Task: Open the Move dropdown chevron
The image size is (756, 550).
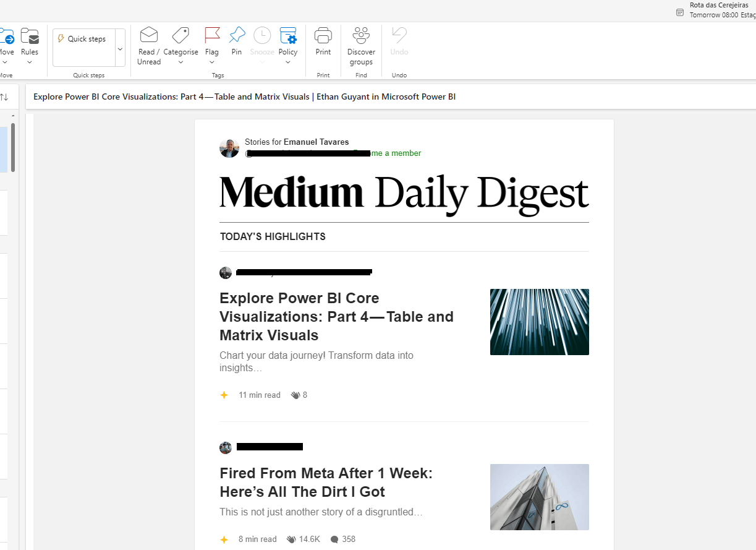Action: [x=5, y=62]
